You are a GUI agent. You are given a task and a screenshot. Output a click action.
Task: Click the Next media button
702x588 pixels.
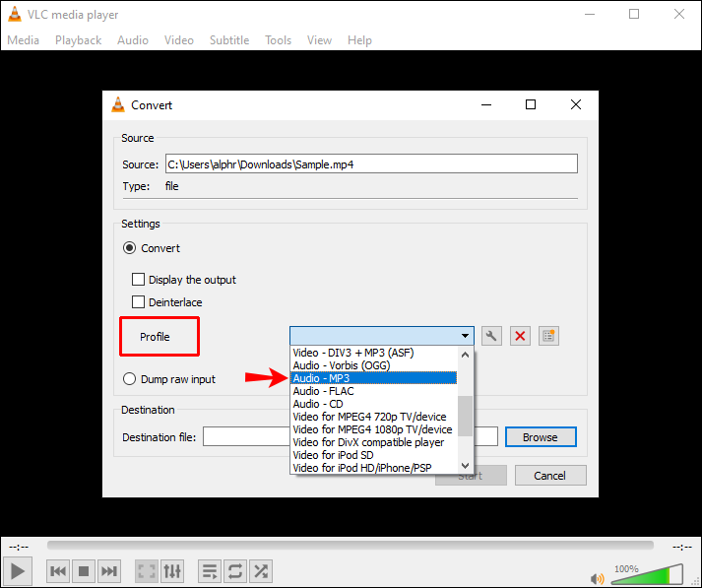pos(109,571)
